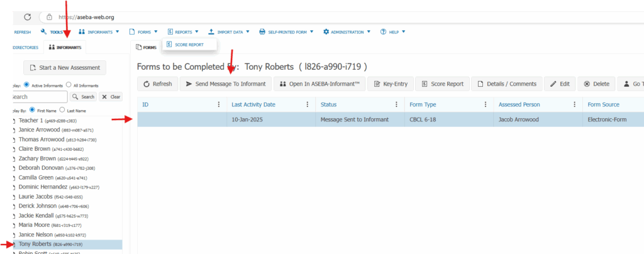Image resolution: width=644 pixels, height=254 pixels.
Task: Click the Open In ASEBA-Informant people icon
Action: coord(282,84)
